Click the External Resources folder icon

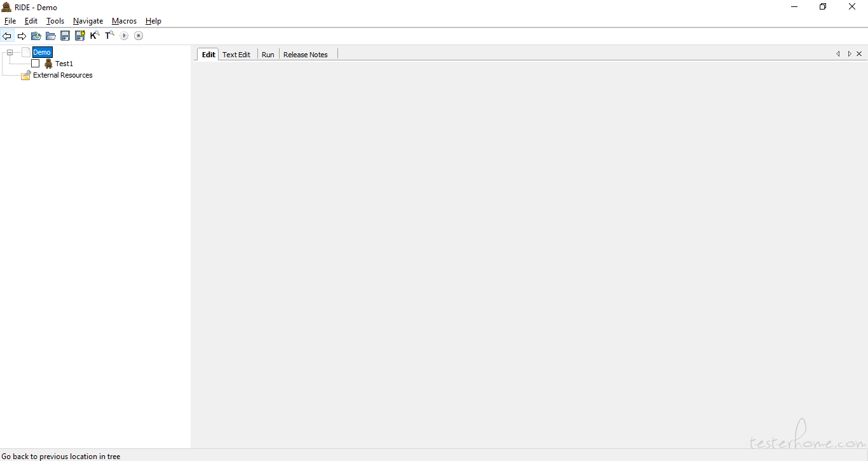[25, 75]
